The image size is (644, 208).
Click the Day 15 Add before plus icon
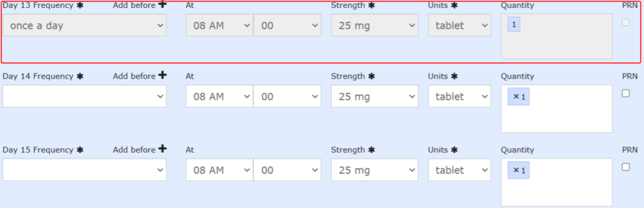pyautogui.click(x=162, y=149)
